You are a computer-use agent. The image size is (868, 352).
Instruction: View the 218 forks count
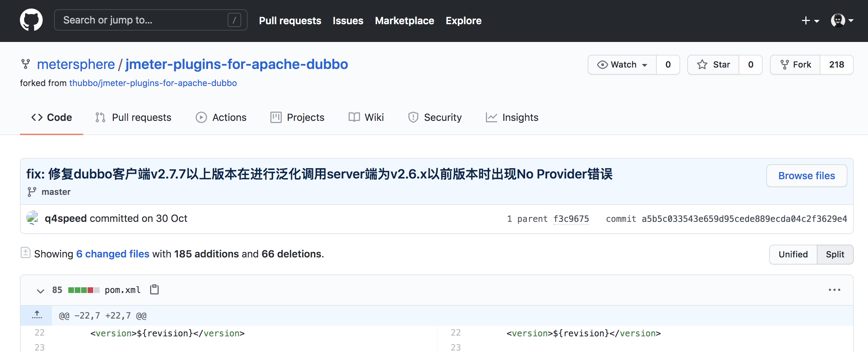click(837, 65)
